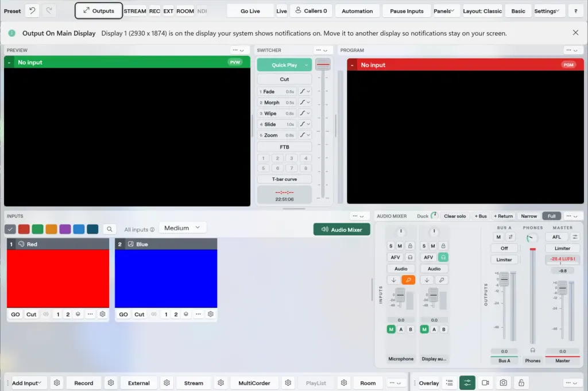
Task: Click REC status in top bar
Action: tap(154, 11)
